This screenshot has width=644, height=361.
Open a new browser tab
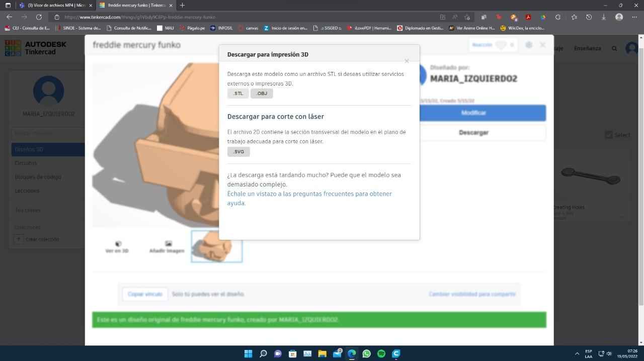[182, 5]
